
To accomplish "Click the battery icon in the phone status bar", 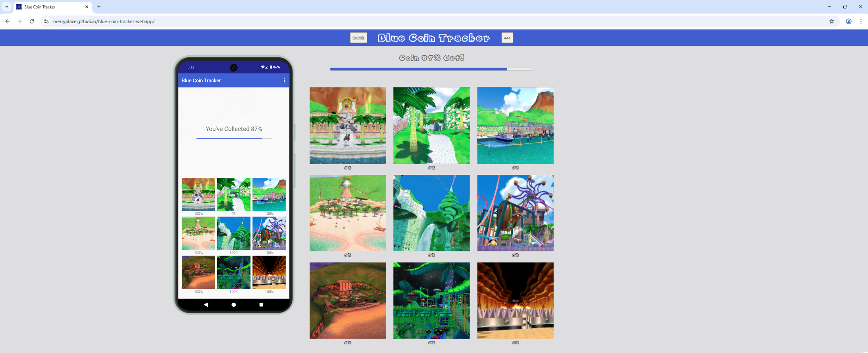I will coord(271,67).
